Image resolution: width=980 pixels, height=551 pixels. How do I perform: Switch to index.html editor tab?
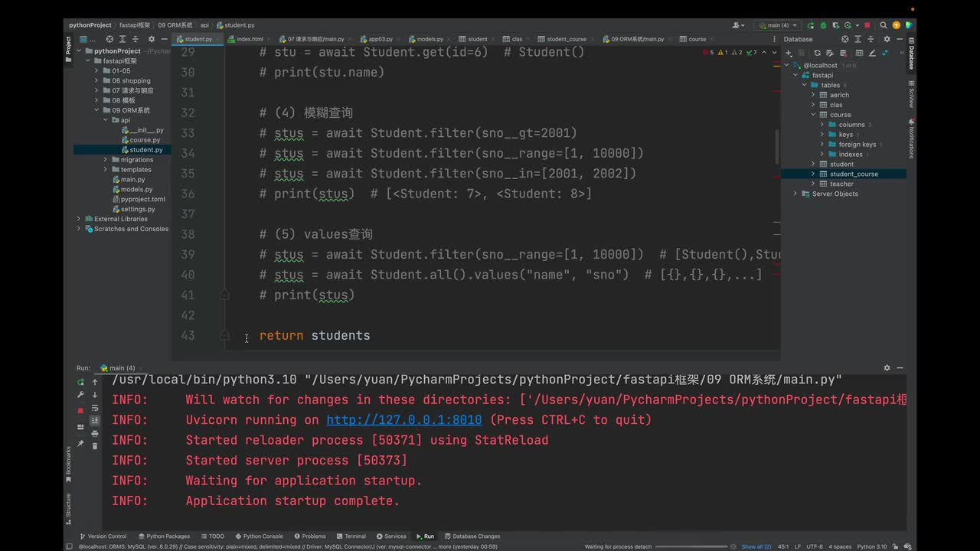250,39
